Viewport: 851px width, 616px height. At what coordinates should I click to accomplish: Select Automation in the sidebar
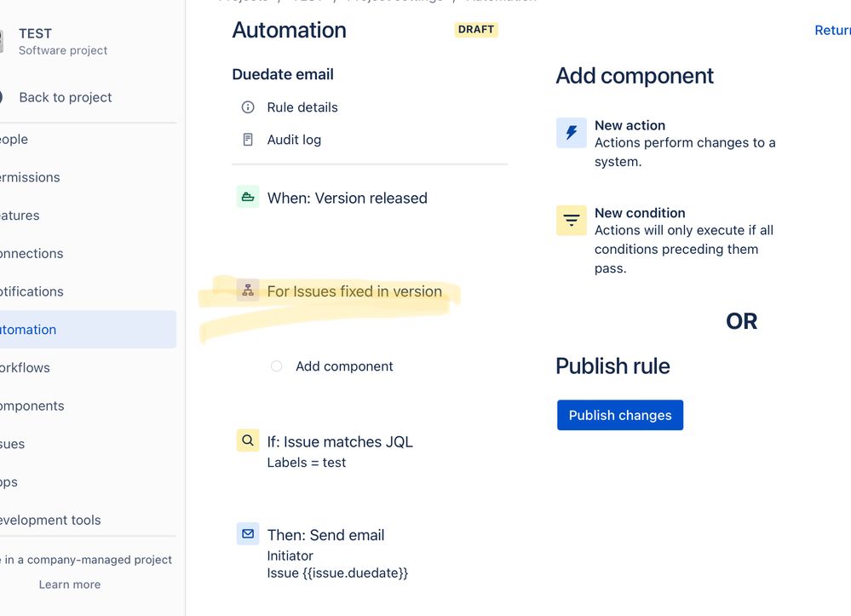(x=88, y=330)
